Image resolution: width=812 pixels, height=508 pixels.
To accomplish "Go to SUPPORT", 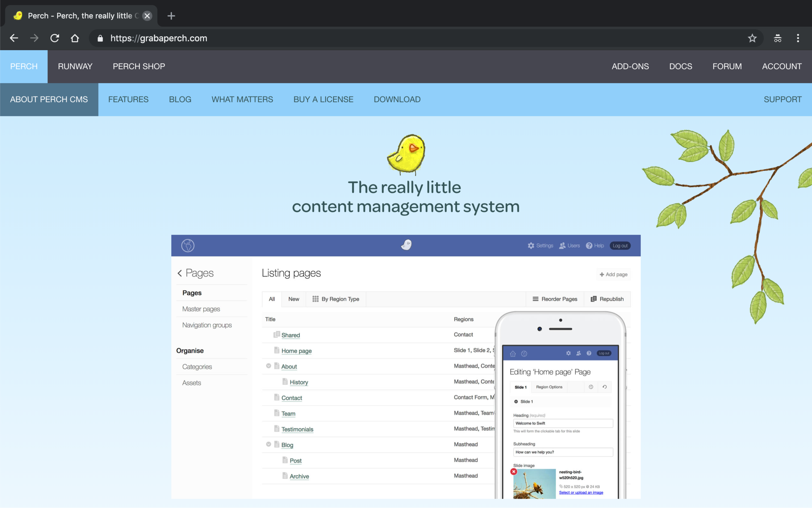I will point(782,100).
